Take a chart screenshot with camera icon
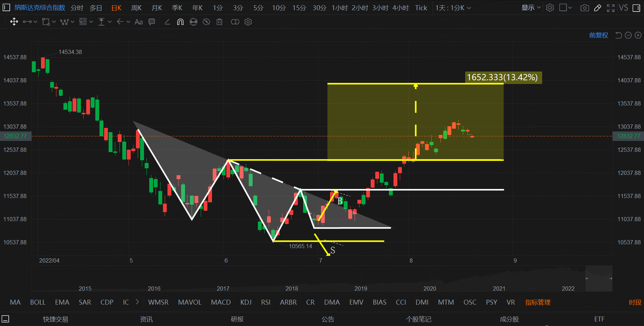This screenshot has height=326, width=644. pyautogui.click(x=585, y=8)
